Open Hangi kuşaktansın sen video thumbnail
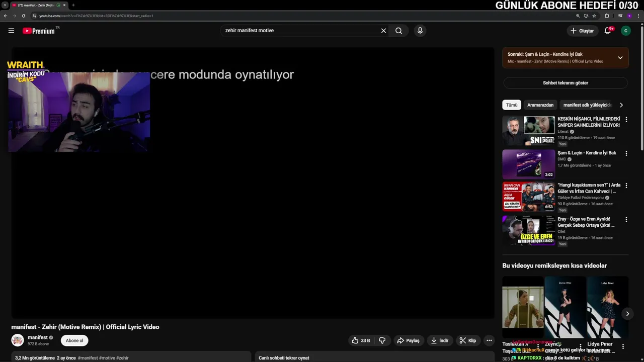Viewport: 644px width, 362px height. click(x=528, y=197)
